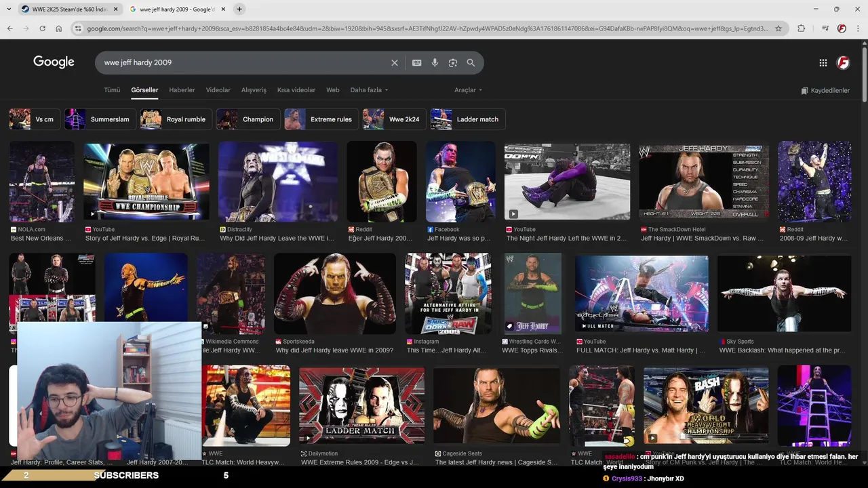Open the Google apps grid icon

pos(823,62)
